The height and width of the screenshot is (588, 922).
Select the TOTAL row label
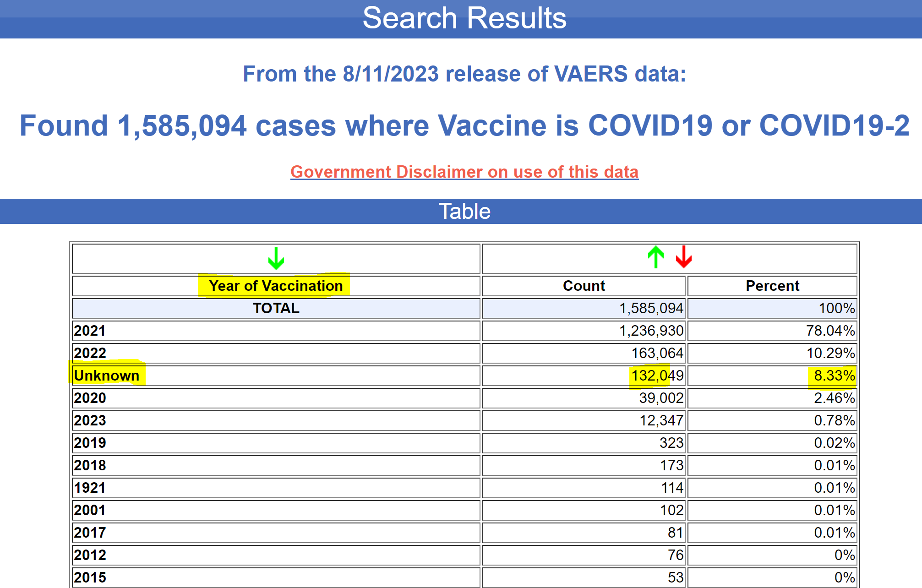(276, 308)
